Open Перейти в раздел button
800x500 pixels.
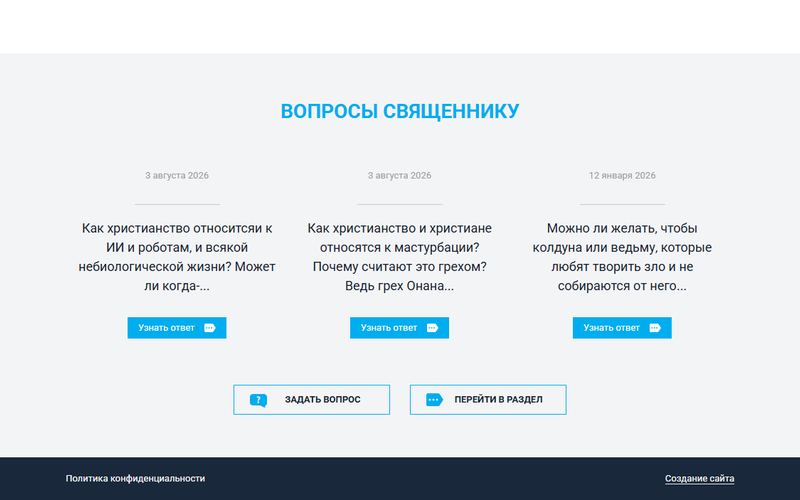point(488,400)
